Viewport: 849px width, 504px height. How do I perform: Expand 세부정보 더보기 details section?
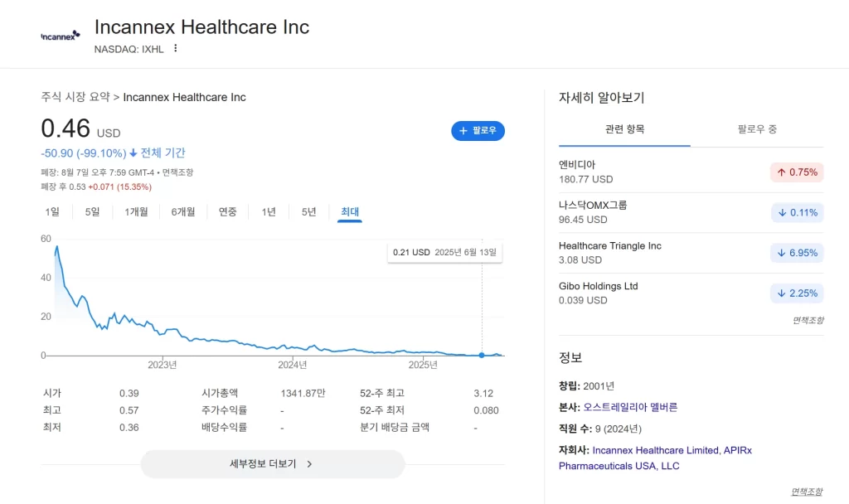point(272,464)
